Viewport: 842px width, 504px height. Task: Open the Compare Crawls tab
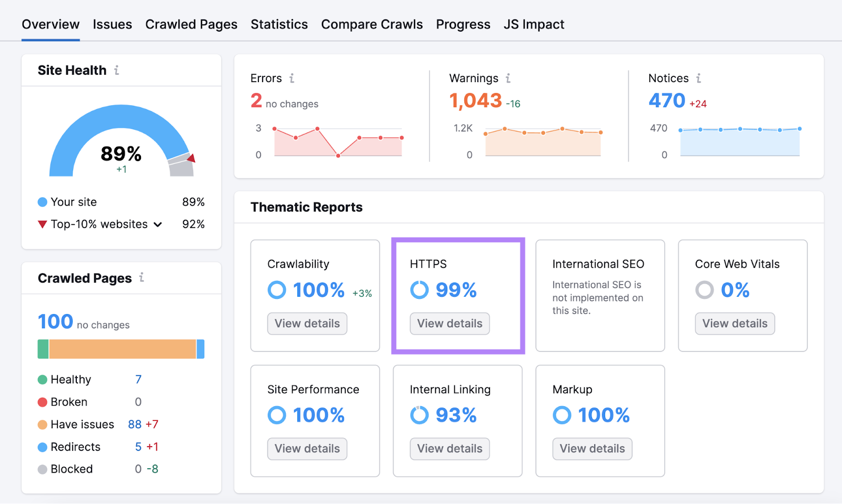(x=372, y=24)
